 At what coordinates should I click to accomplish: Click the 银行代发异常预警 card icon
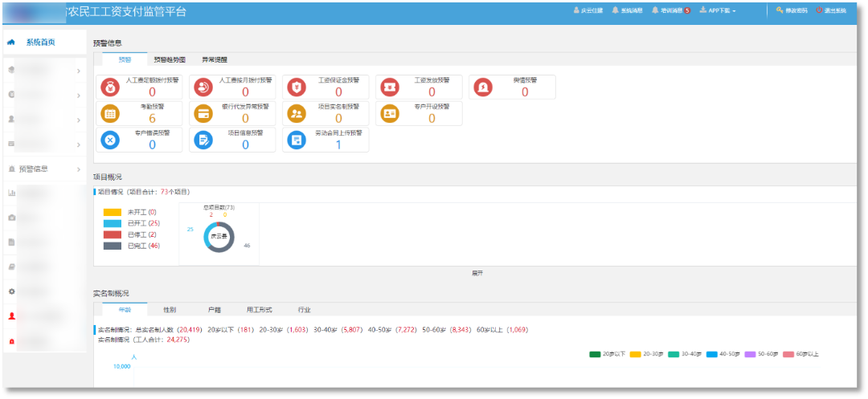coord(203,113)
